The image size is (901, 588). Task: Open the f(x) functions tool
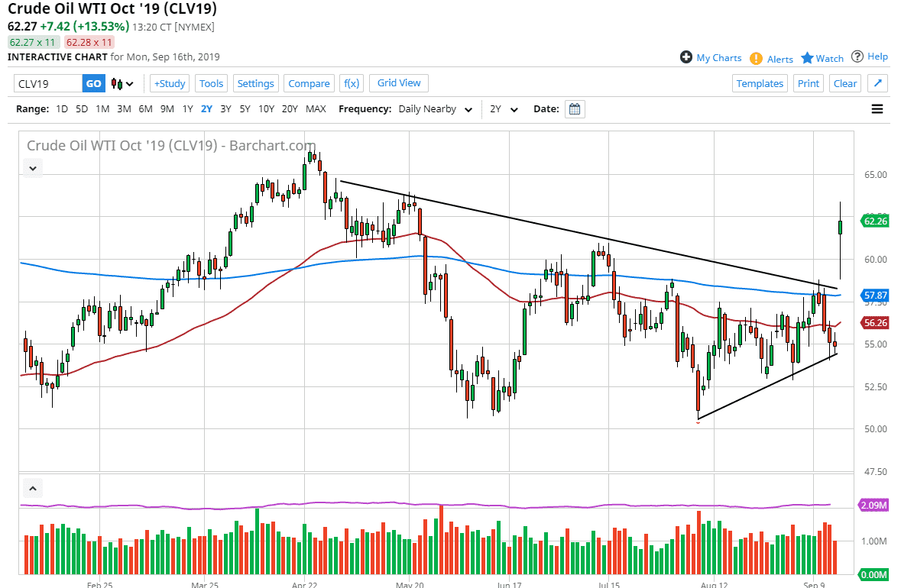click(352, 82)
